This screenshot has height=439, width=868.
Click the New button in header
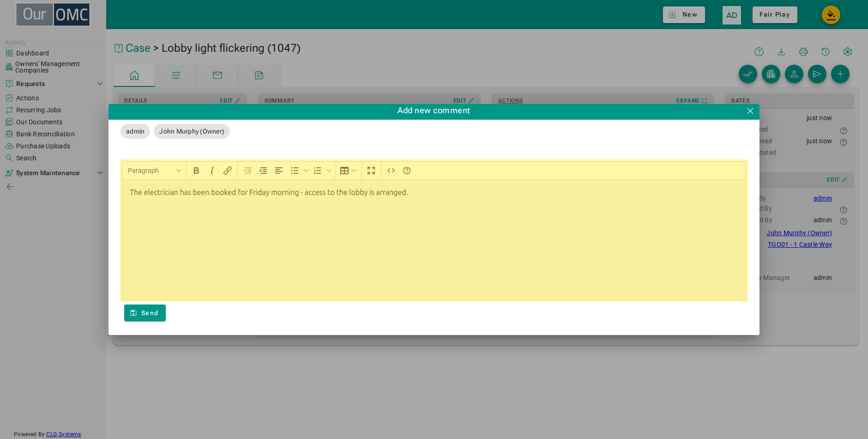pyautogui.click(x=684, y=15)
